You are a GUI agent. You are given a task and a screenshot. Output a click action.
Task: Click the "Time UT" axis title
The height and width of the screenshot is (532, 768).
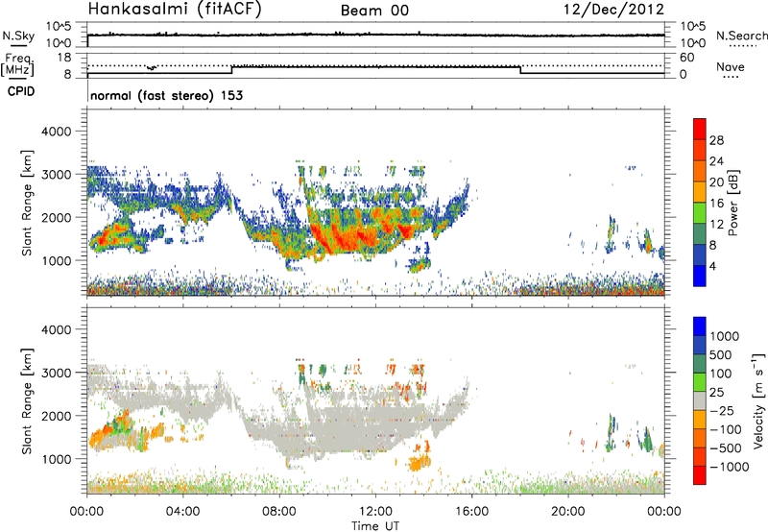pos(375,526)
